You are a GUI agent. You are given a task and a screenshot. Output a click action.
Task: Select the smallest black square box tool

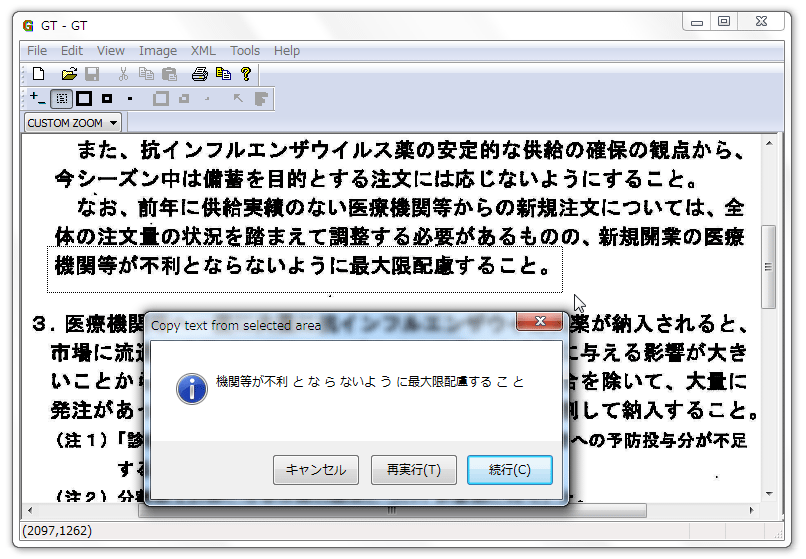point(130,98)
